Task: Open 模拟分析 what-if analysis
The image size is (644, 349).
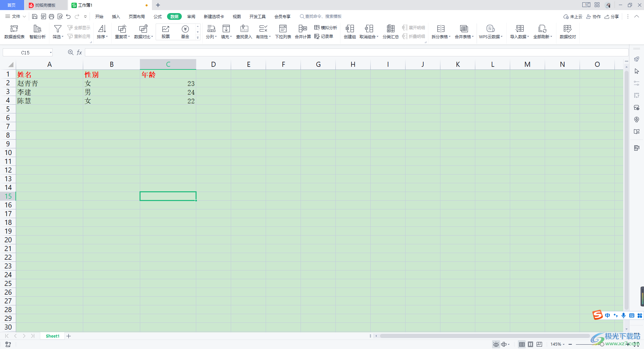Action: point(326,28)
